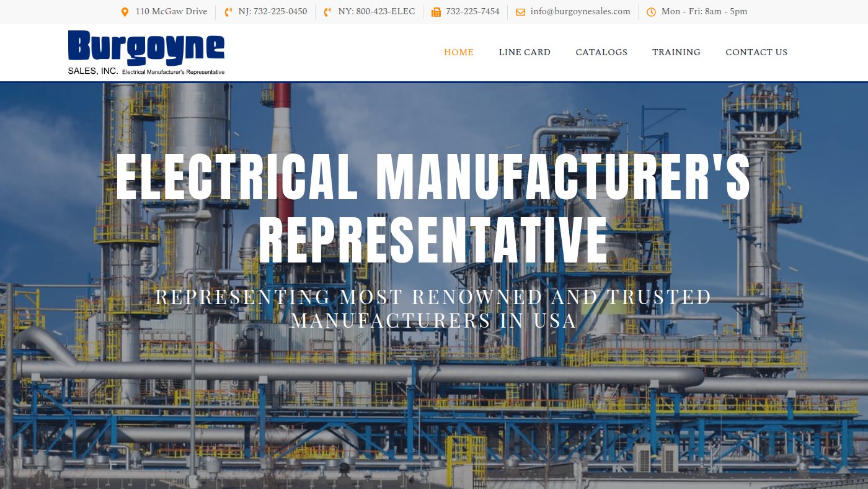Open the Catalogs menu item
Screen dimensions: 868x489
(601, 52)
